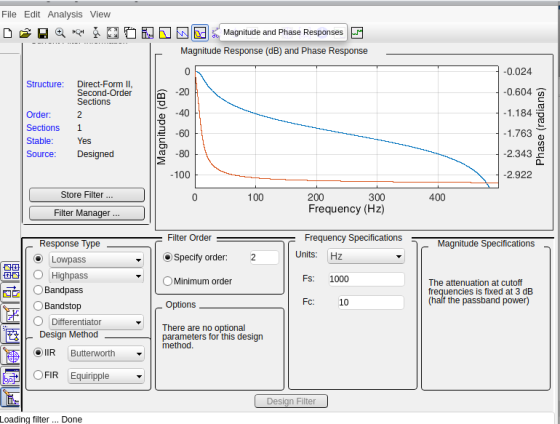Open the Design Filter sidebar panel

point(10,398)
